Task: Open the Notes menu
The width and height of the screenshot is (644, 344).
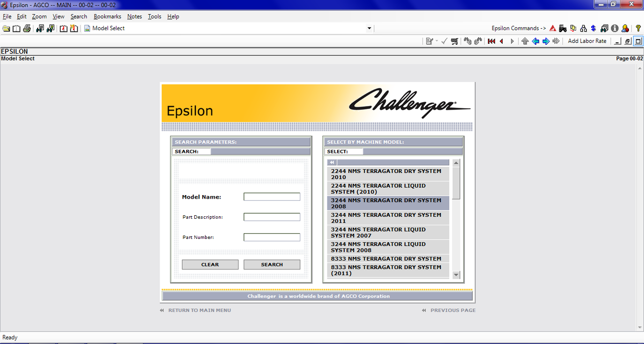Action: click(x=135, y=17)
